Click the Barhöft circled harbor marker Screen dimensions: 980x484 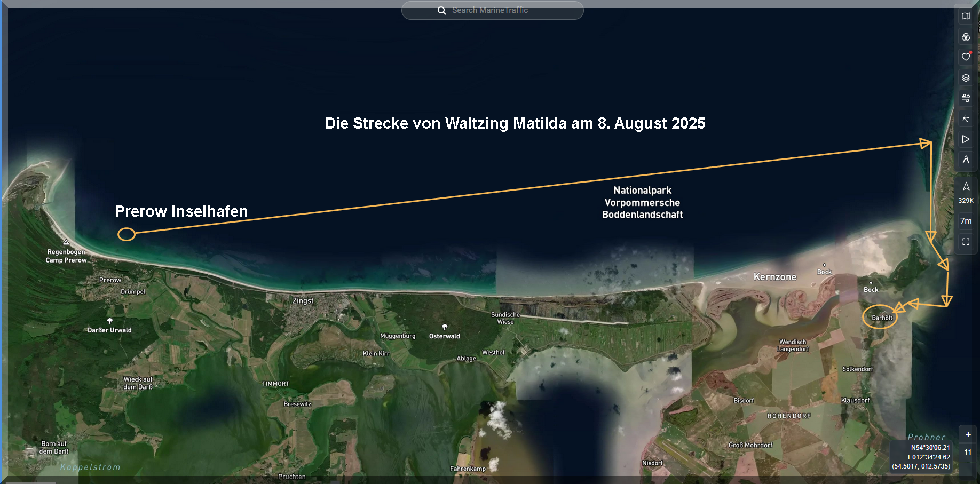[880, 317]
